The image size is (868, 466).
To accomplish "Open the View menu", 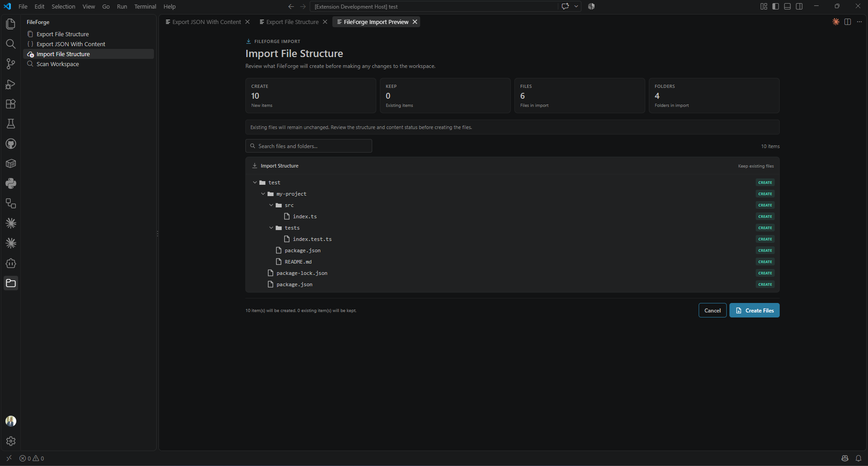I will tap(89, 6).
